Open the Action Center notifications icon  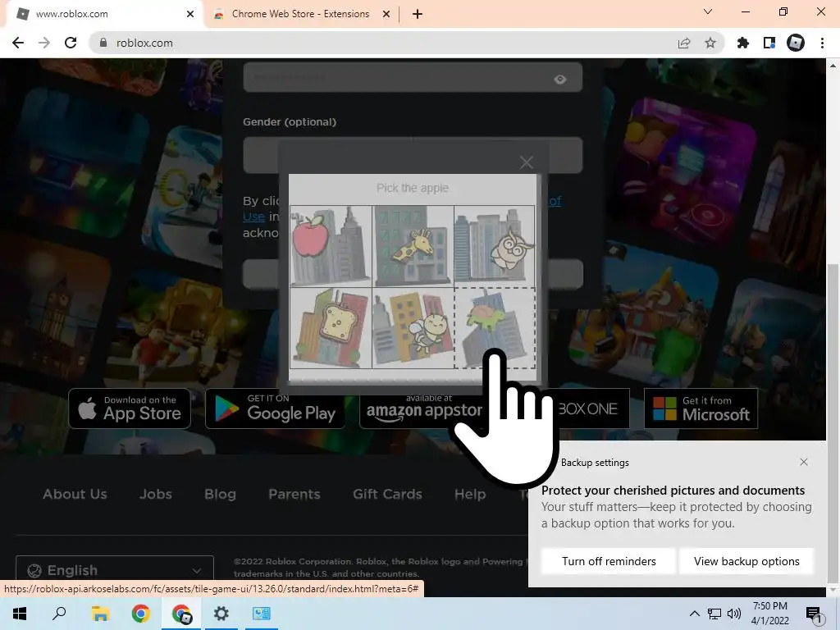(815, 614)
